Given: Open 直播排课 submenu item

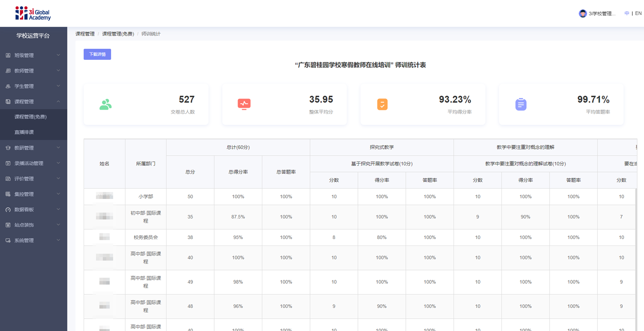Looking at the screenshot, I should pyautogui.click(x=24, y=132).
